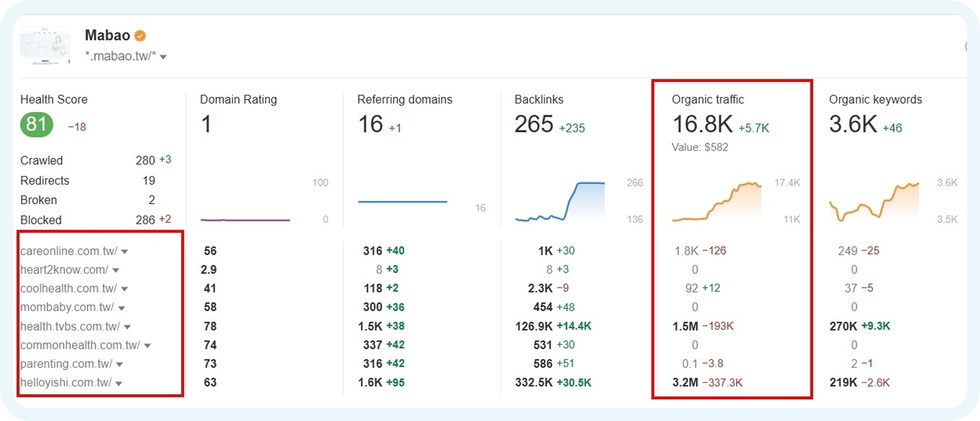Open the commonhealth.com.tw/ competitor link
The width and height of the screenshot is (980, 421).
coord(80,345)
